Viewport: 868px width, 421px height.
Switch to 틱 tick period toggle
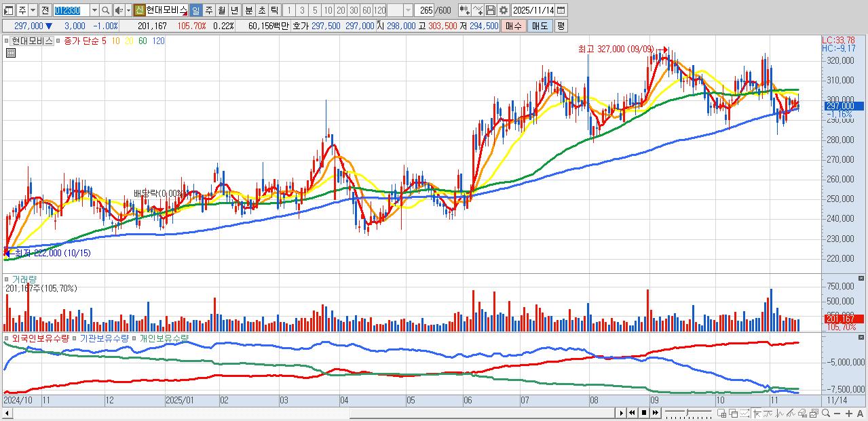(274, 10)
